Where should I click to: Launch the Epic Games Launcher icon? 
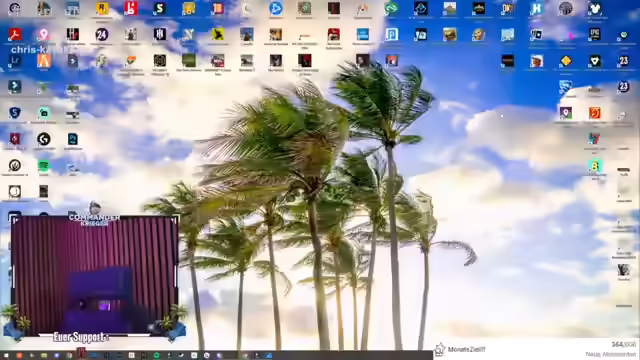click(x=595, y=34)
